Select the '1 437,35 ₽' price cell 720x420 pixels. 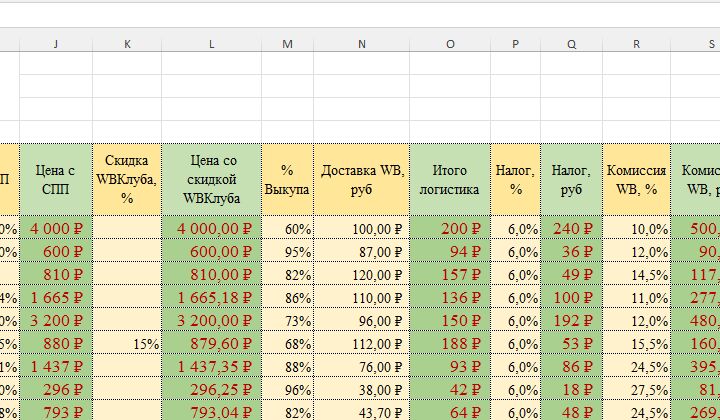coord(212,366)
